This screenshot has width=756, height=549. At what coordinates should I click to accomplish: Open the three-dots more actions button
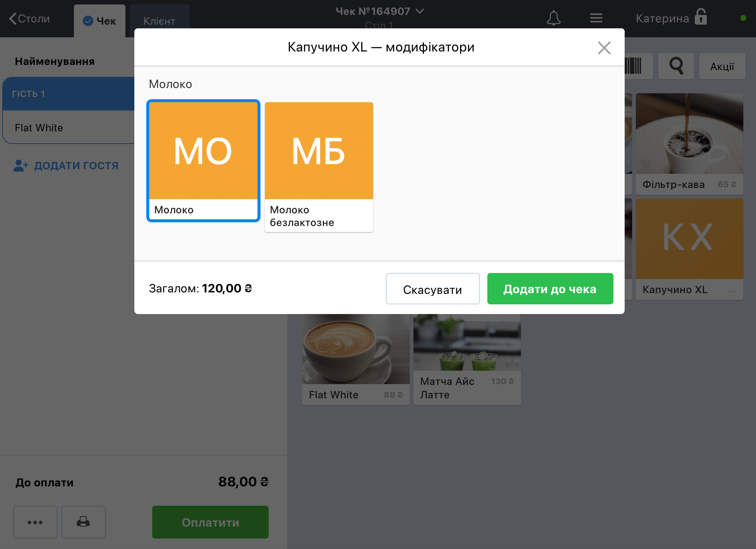35,522
